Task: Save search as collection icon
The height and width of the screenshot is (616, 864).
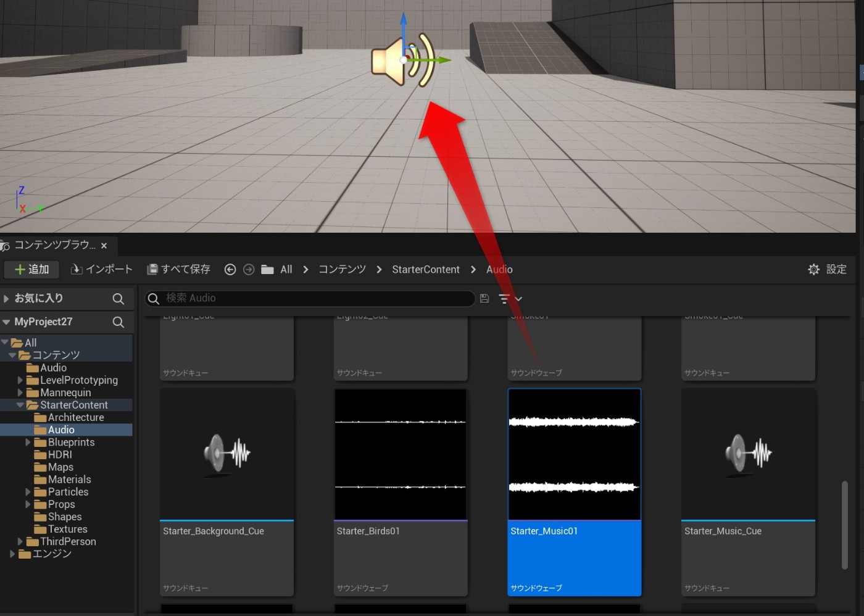Action: coord(484,299)
